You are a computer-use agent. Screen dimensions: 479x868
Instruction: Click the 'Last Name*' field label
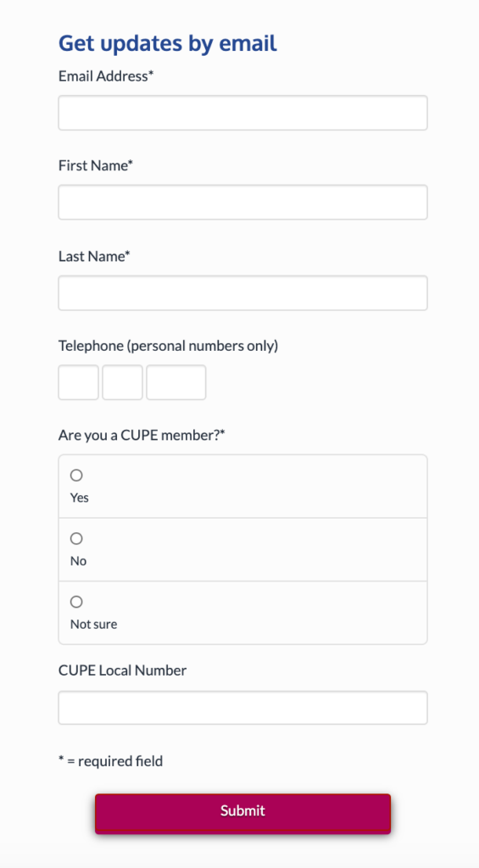click(94, 256)
